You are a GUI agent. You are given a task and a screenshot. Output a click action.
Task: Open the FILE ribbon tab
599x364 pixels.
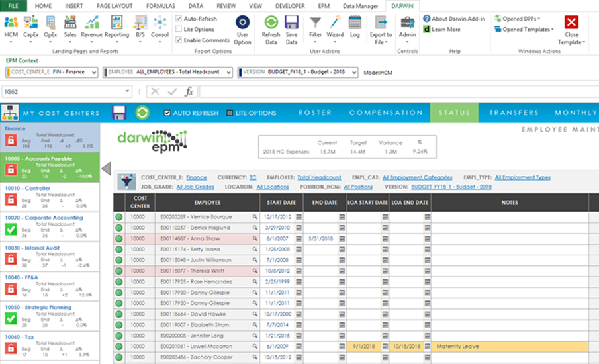13,6
